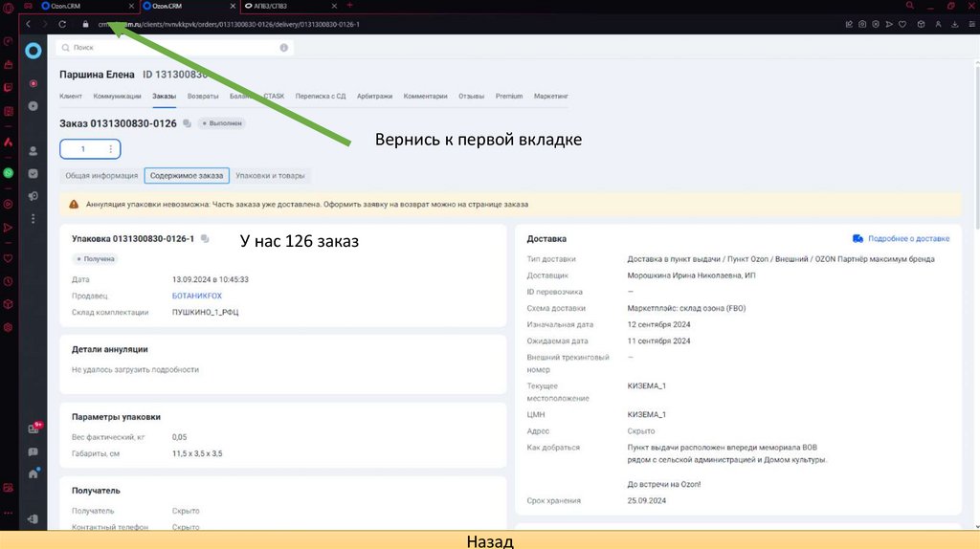Copy package number 0131300830-0126-1 via copy icon
980x549 pixels.
[205, 238]
